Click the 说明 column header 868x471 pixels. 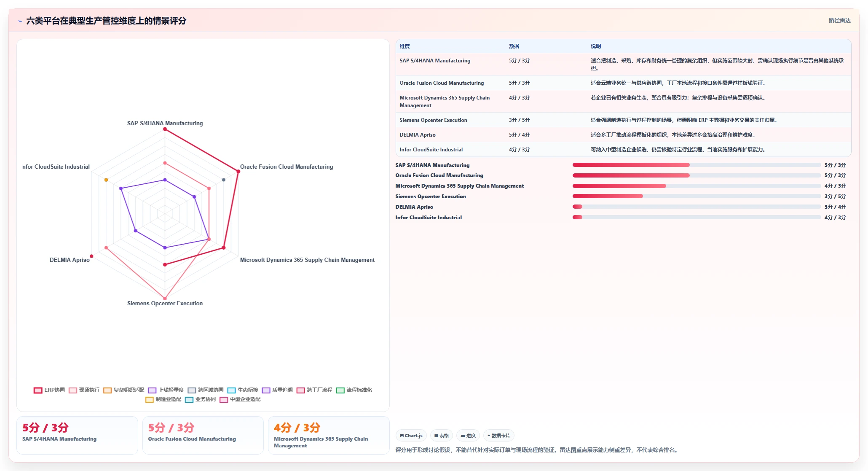click(x=595, y=46)
